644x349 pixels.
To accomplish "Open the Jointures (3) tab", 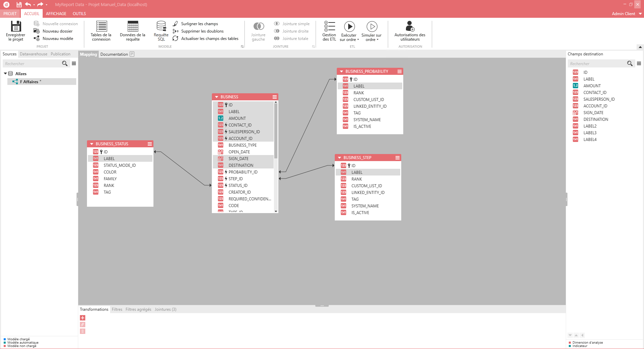I will pyautogui.click(x=165, y=309).
